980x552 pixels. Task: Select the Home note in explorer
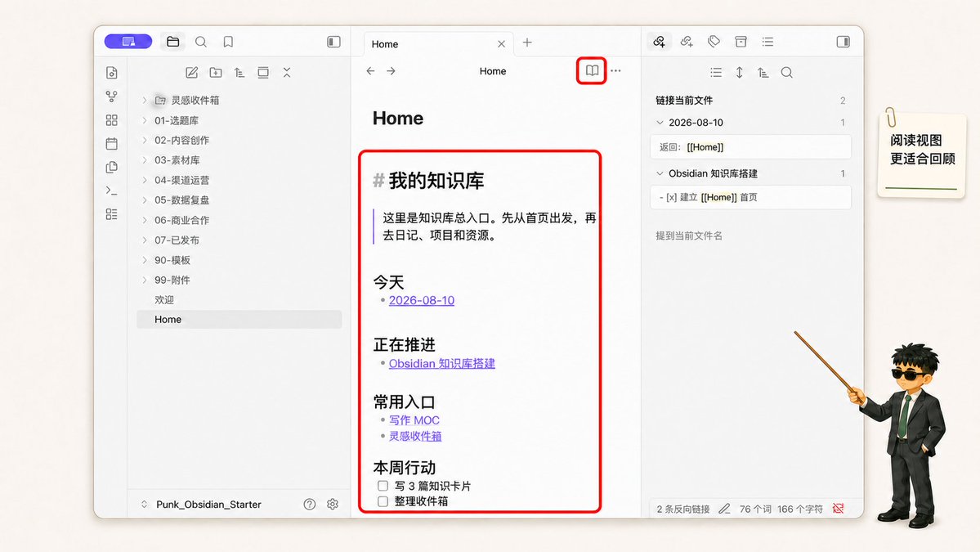[239, 320]
